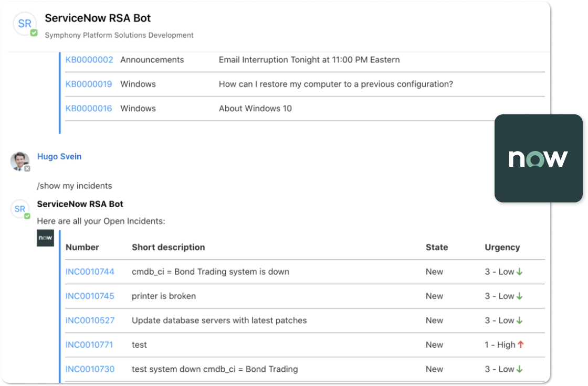Open the test incident INC0010771

tap(89, 345)
